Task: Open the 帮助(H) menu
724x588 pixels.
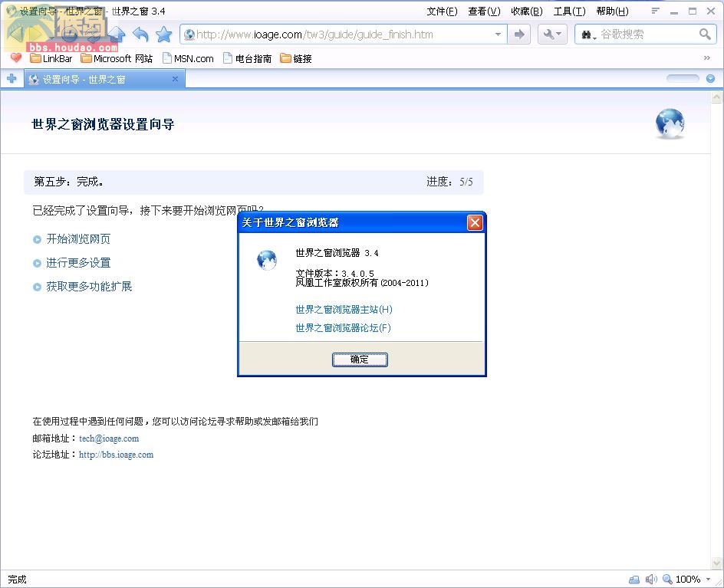Action: [612, 11]
